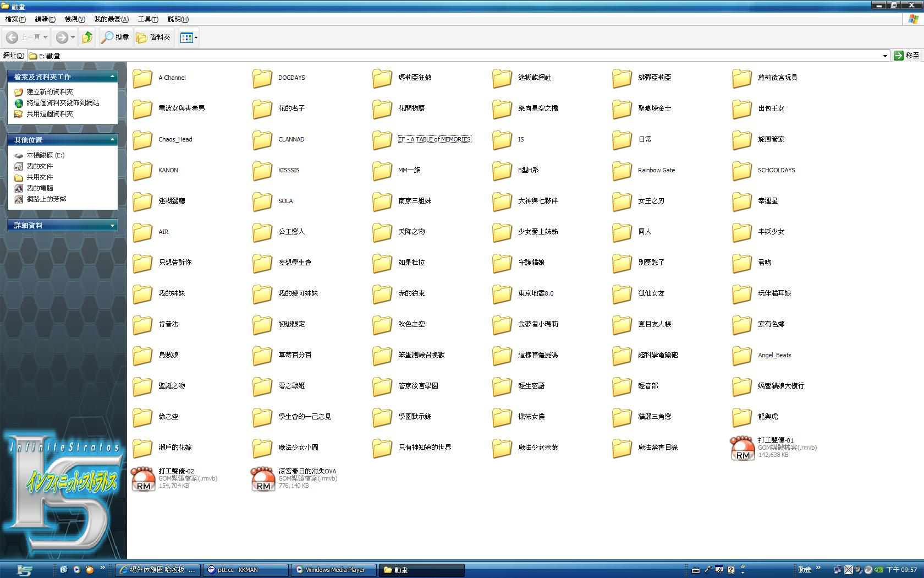Open 共用文件 in other places
Viewport: 924px width, 578px height.
tap(40, 177)
